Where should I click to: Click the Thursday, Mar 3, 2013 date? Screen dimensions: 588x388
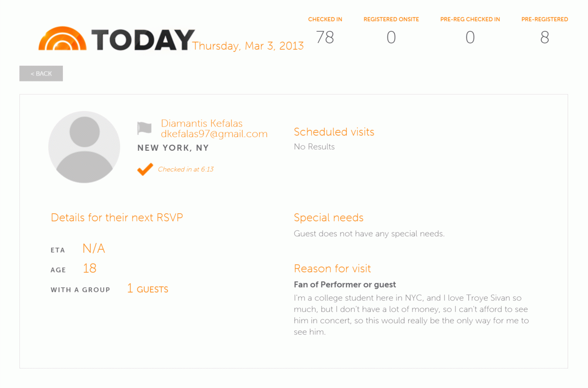(248, 46)
